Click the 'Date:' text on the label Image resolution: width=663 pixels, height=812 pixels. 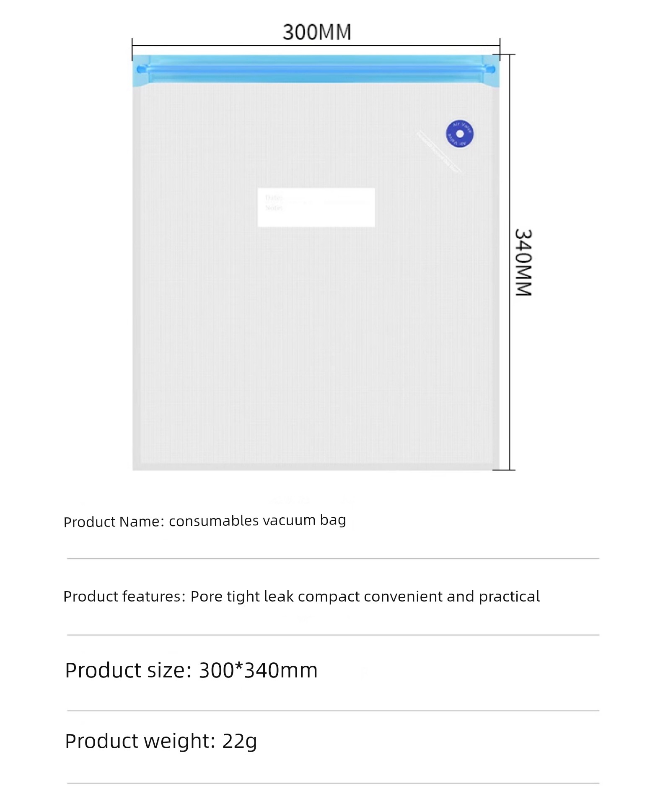(x=274, y=197)
